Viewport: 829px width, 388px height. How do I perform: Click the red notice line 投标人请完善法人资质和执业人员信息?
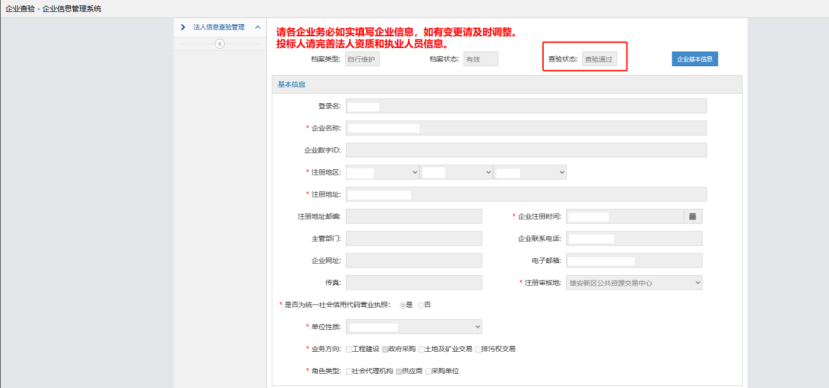[363, 43]
